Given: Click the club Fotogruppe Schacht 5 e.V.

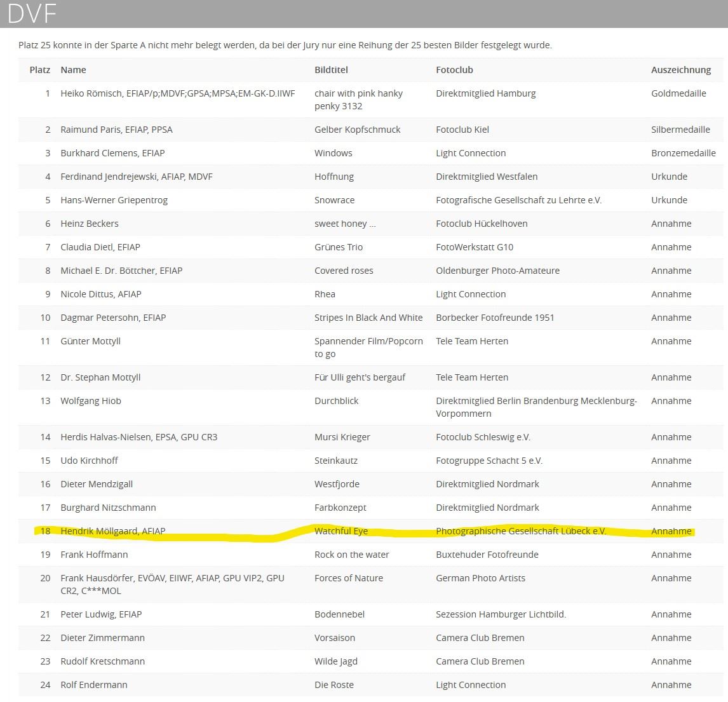Looking at the screenshot, I should click(x=489, y=461).
